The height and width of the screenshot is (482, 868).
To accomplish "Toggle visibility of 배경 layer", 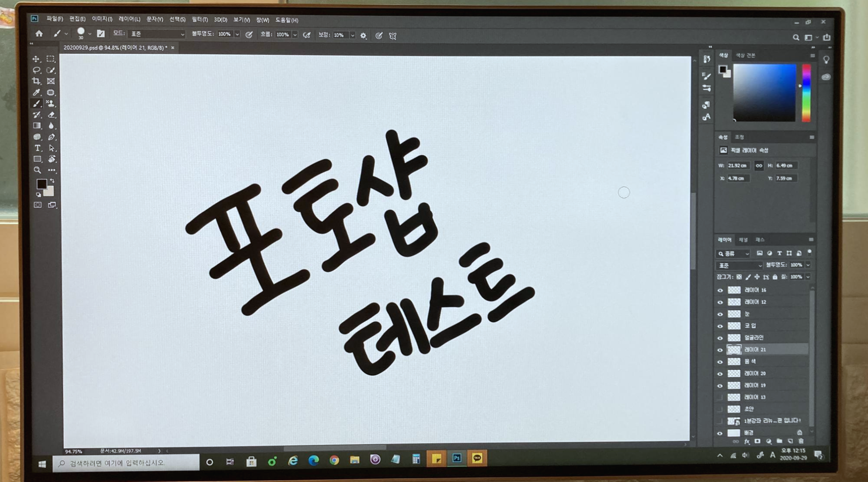I will click(720, 433).
